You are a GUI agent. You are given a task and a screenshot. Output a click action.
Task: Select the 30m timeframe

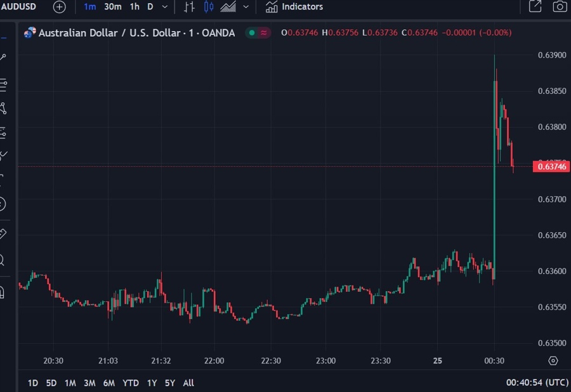[113, 6]
